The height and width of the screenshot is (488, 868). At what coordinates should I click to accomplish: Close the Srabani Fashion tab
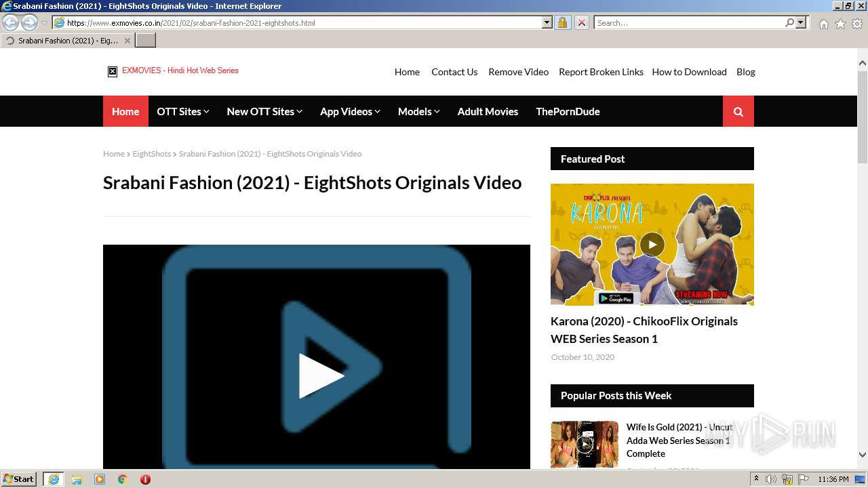[x=127, y=41]
